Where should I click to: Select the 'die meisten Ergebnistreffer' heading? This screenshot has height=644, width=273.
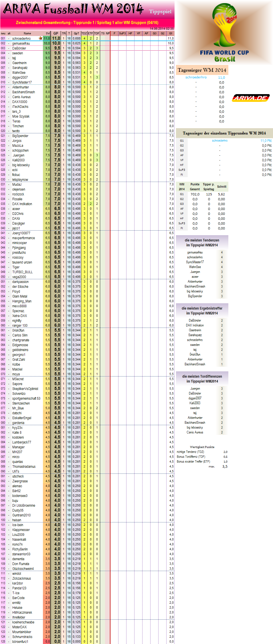click(202, 311)
